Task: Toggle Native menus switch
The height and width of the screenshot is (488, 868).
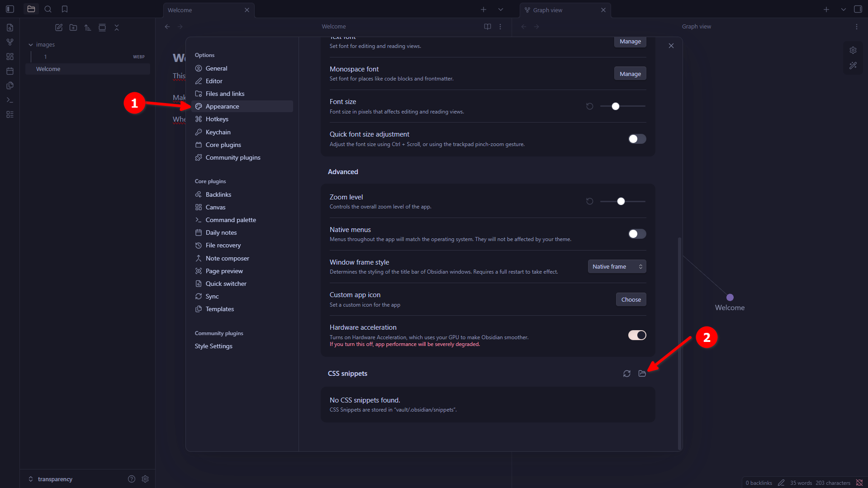Action: (637, 234)
